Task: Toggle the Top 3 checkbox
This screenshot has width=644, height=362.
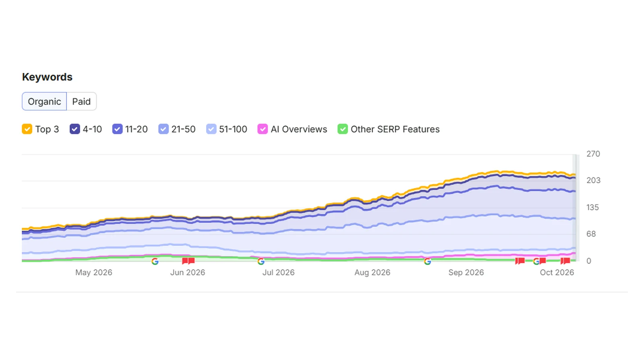Action: coord(27,129)
